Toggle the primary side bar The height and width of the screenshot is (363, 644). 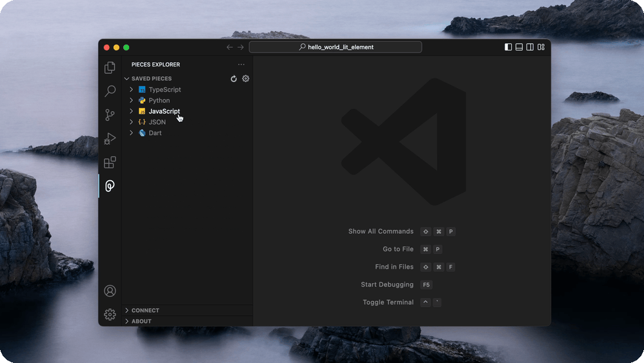[508, 47]
